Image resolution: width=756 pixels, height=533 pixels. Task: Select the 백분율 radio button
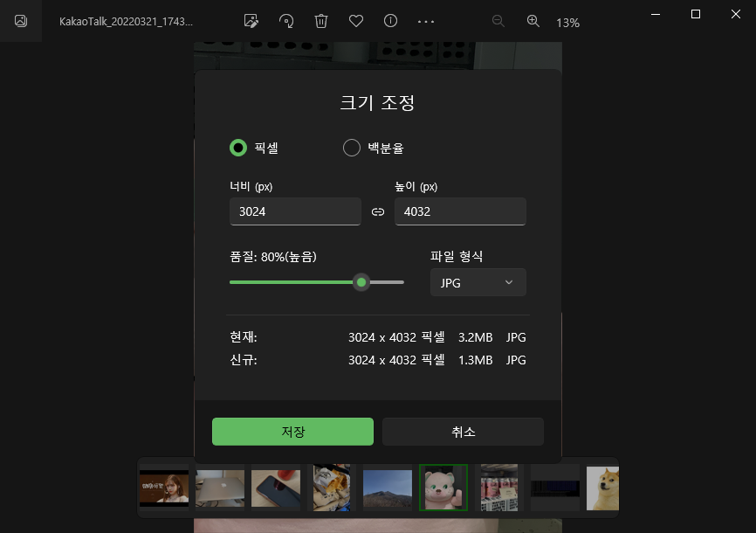352,148
